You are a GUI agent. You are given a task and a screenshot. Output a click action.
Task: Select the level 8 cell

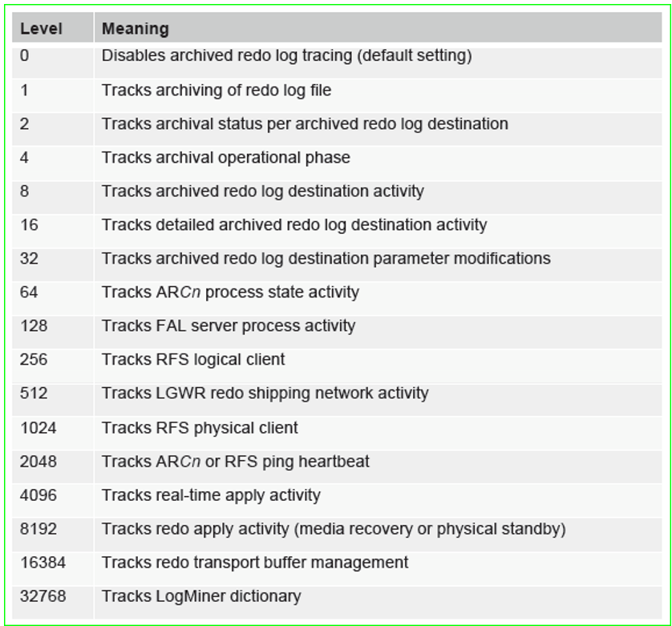coord(53,197)
